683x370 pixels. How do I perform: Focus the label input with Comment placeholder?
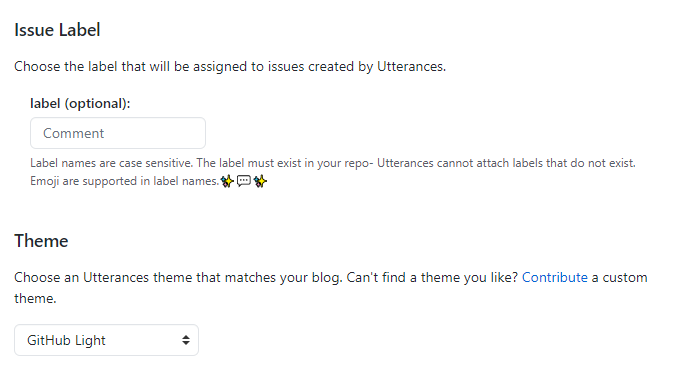pyautogui.click(x=118, y=133)
